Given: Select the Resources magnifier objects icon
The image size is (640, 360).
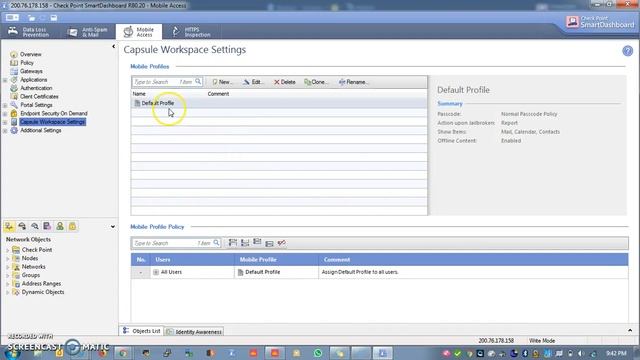Looking at the screenshot, I should click(35, 226).
